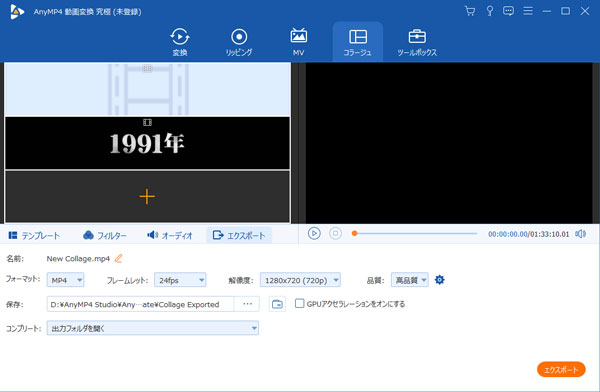Select the top empty collage cell

point(147,90)
